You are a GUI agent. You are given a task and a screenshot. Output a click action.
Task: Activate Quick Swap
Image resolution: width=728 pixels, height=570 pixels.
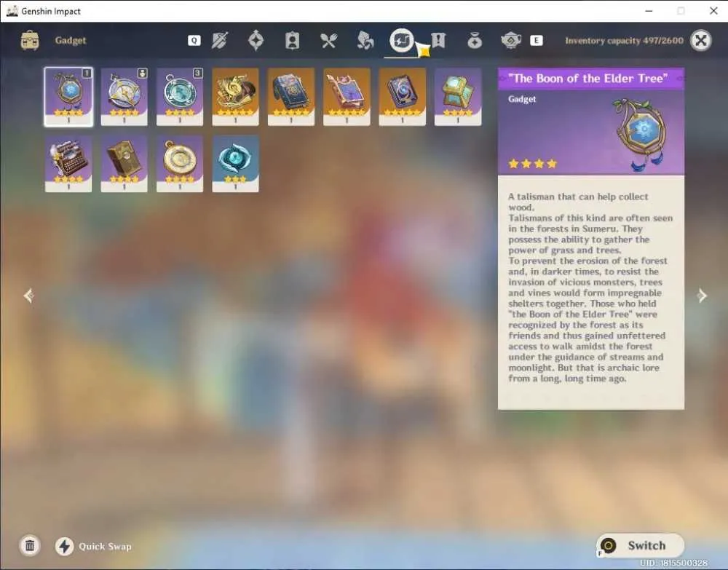[94, 546]
